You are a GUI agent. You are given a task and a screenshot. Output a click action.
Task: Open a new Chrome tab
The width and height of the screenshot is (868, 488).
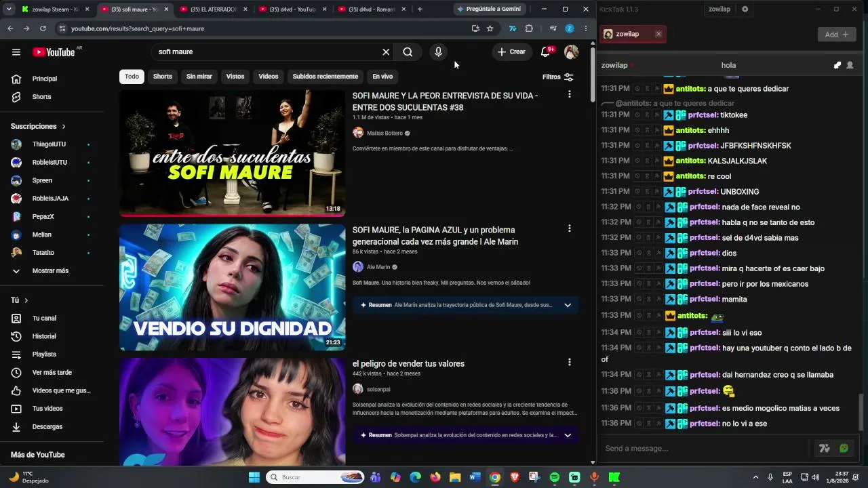point(420,9)
